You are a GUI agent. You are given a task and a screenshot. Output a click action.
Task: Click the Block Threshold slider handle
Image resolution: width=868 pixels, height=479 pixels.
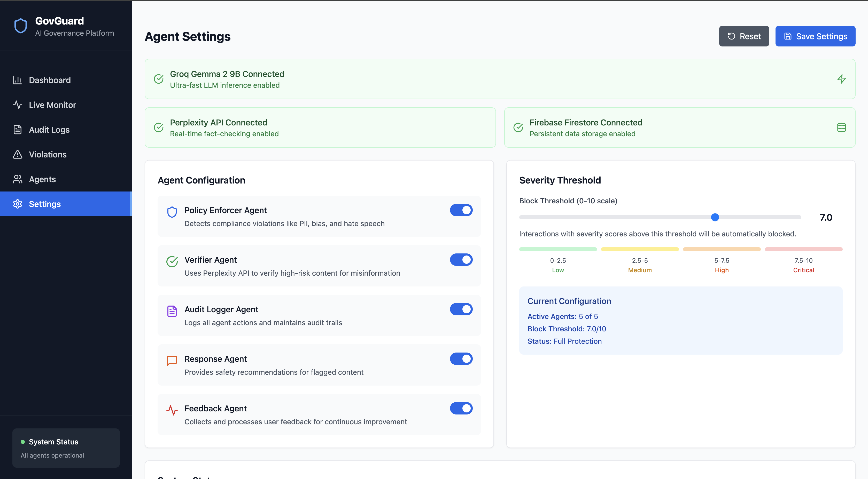[x=715, y=218]
